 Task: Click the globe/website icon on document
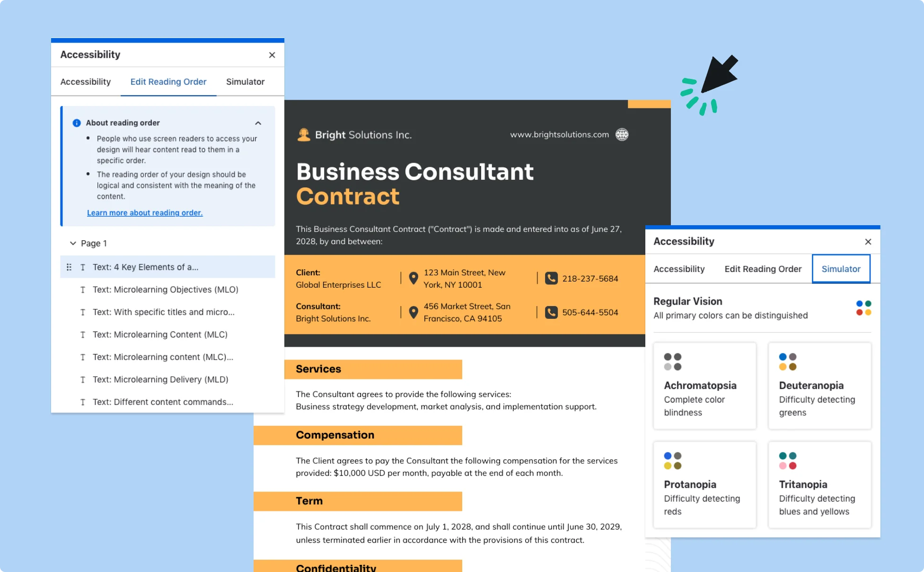pyautogui.click(x=622, y=134)
